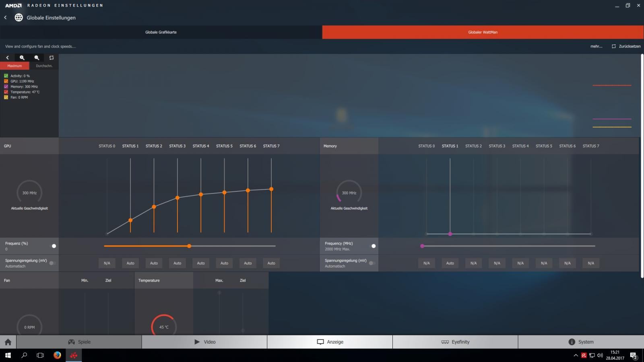
Task: Select the Maximum graph tab
Action: click(14, 66)
